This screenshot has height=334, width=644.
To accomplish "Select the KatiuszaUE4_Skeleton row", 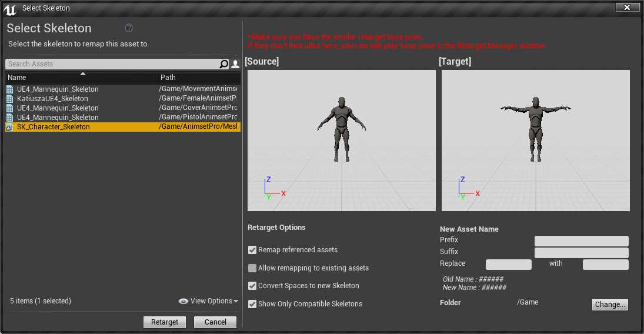I will (x=123, y=99).
